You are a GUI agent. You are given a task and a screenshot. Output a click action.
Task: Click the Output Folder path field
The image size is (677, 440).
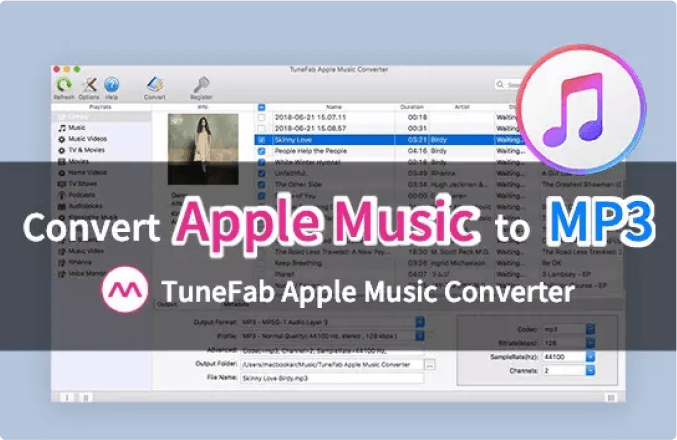332,365
